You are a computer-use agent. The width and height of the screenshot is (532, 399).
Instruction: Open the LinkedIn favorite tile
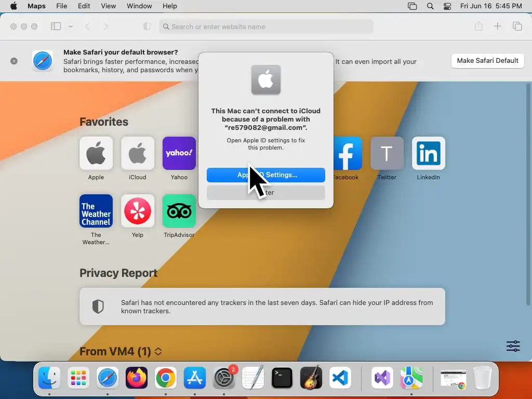pos(429,153)
